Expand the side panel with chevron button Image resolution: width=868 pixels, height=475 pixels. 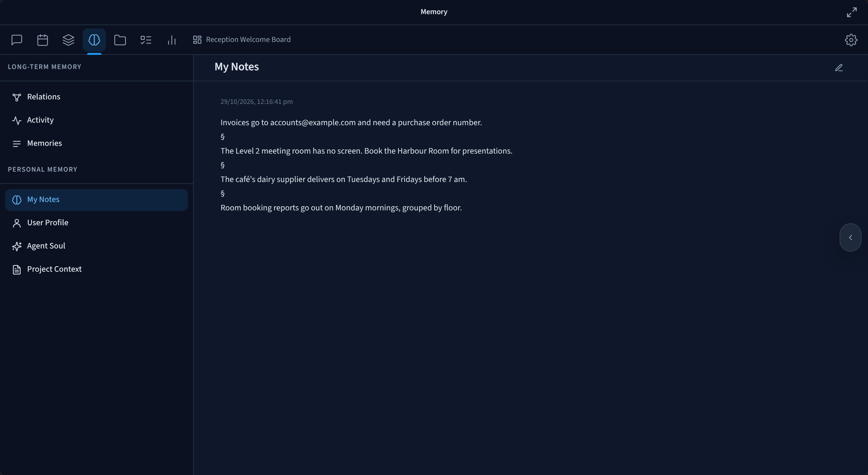851,237
